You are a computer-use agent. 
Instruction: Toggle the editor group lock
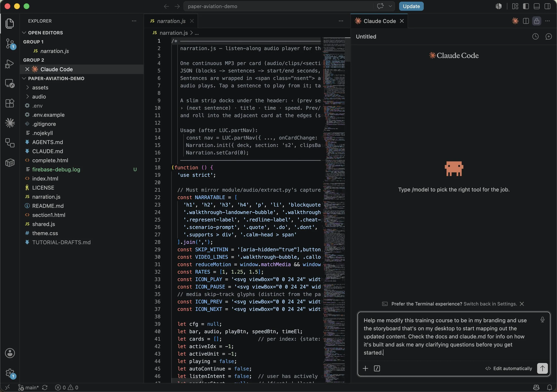pos(537,21)
